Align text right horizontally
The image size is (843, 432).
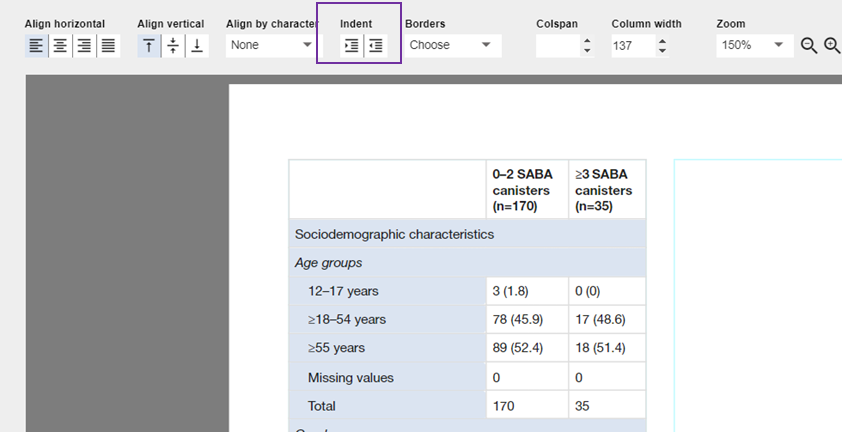(x=84, y=46)
